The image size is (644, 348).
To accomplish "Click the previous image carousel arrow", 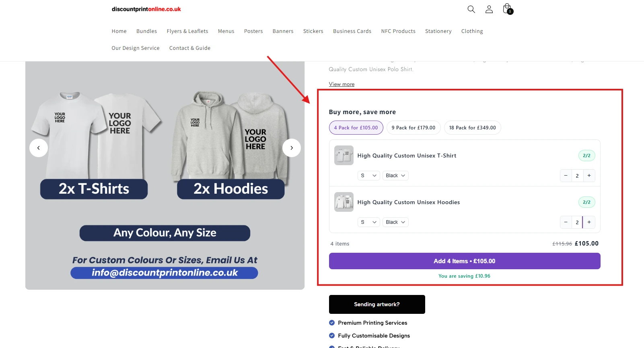I will [39, 147].
